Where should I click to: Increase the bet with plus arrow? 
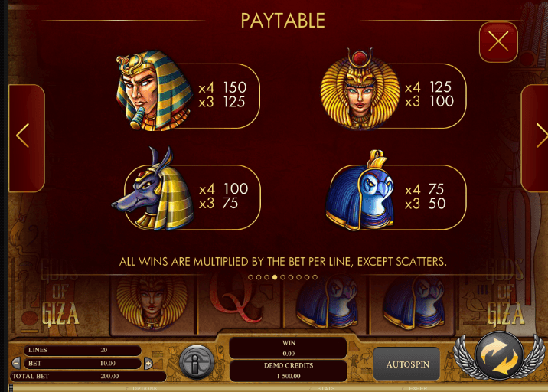[x=148, y=364]
